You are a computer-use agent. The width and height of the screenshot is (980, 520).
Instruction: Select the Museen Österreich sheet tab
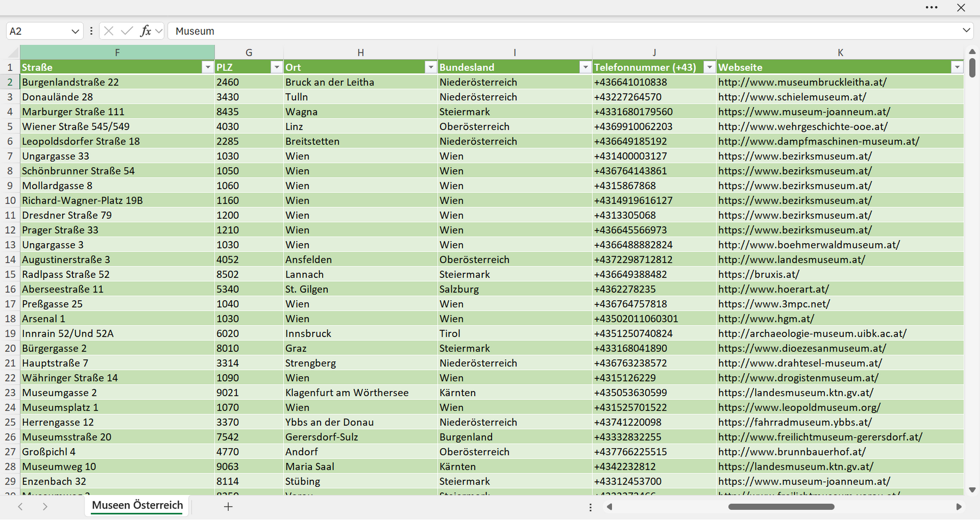click(137, 505)
